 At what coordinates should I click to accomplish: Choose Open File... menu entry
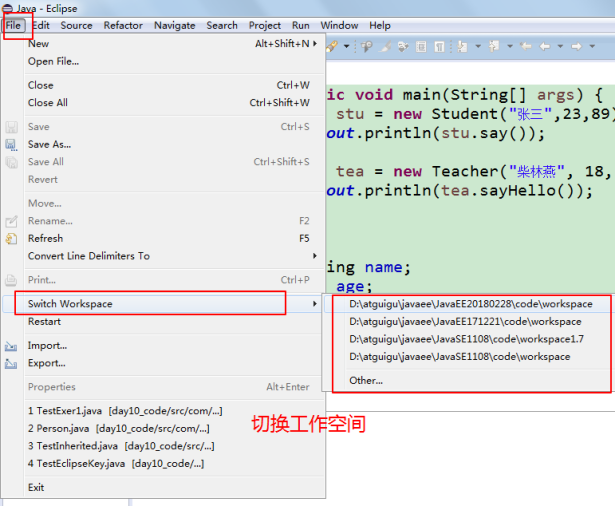click(x=173, y=61)
